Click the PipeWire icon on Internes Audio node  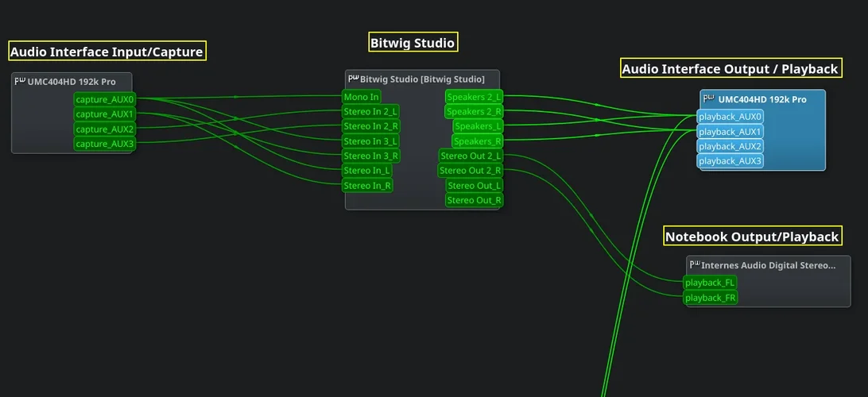pyautogui.click(x=695, y=264)
